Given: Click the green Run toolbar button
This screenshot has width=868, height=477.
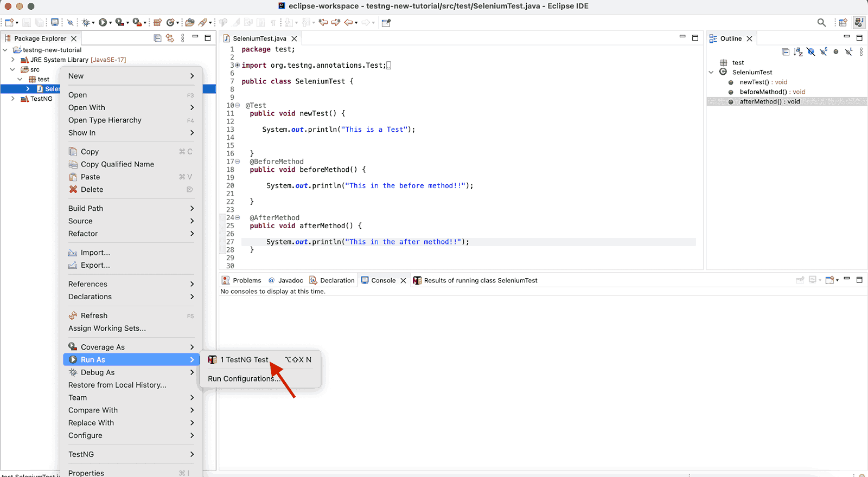Looking at the screenshot, I should coord(103,22).
